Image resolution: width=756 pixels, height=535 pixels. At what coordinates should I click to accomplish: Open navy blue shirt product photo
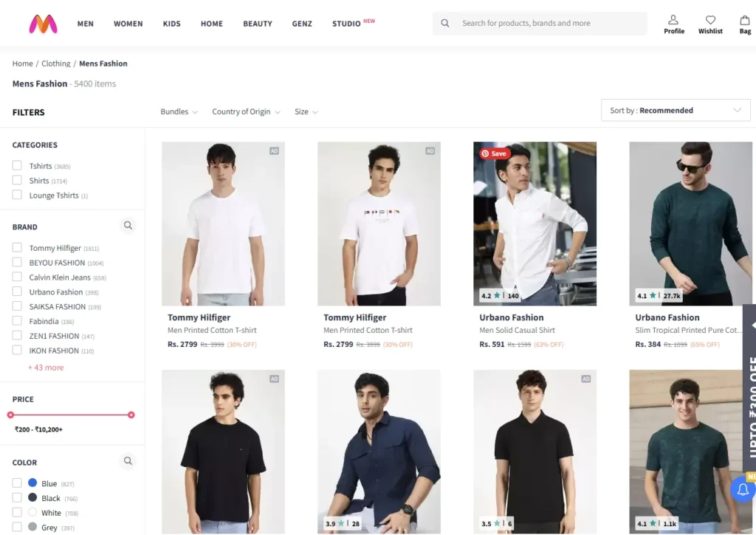point(379,452)
